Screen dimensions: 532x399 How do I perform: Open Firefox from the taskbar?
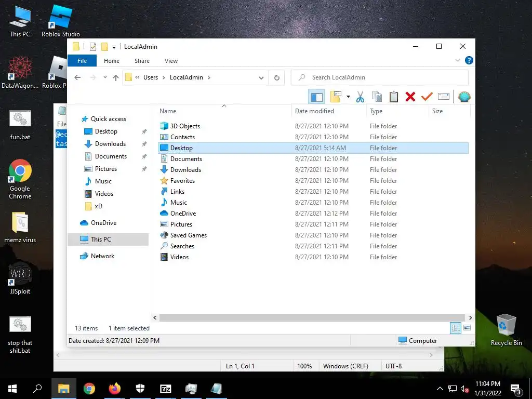114,389
